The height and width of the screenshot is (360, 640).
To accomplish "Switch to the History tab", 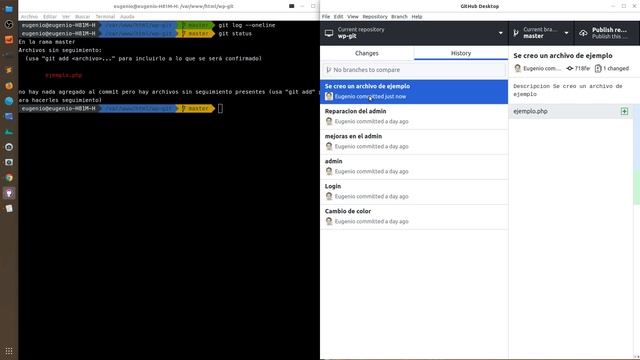I will (461, 53).
